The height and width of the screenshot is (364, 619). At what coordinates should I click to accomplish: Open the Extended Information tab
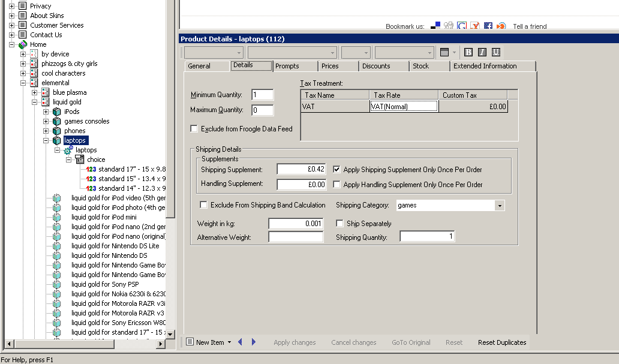point(485,66)
